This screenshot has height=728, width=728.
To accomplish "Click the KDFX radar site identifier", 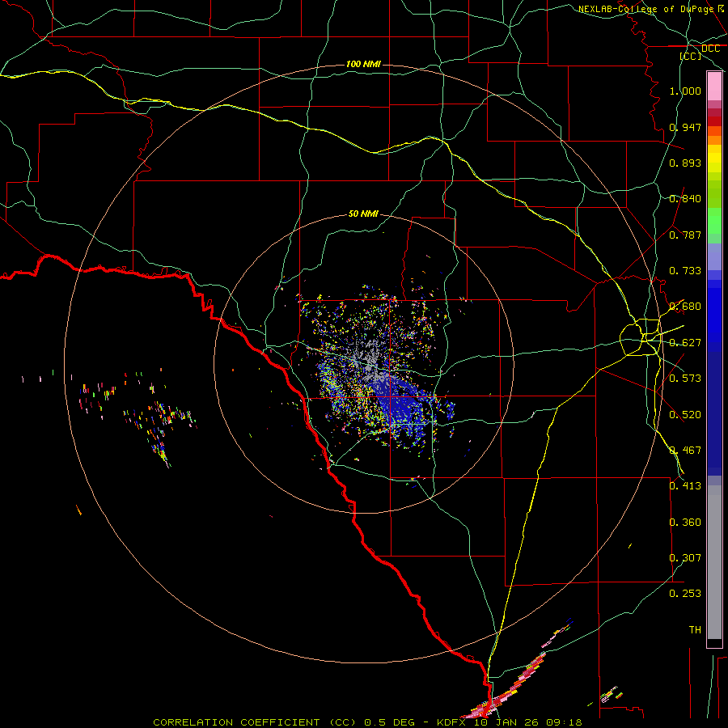I will [x=452, y=722].
